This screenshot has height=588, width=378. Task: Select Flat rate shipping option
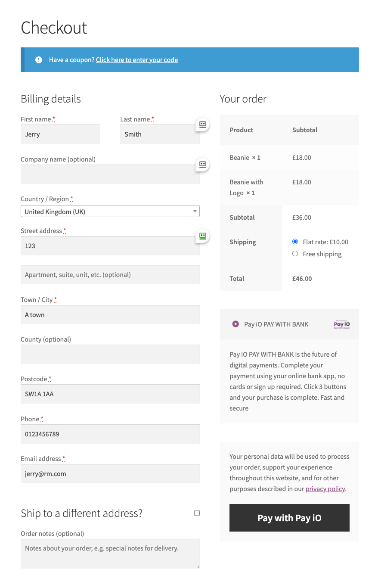pyautogui.click(x=295, y=242)
